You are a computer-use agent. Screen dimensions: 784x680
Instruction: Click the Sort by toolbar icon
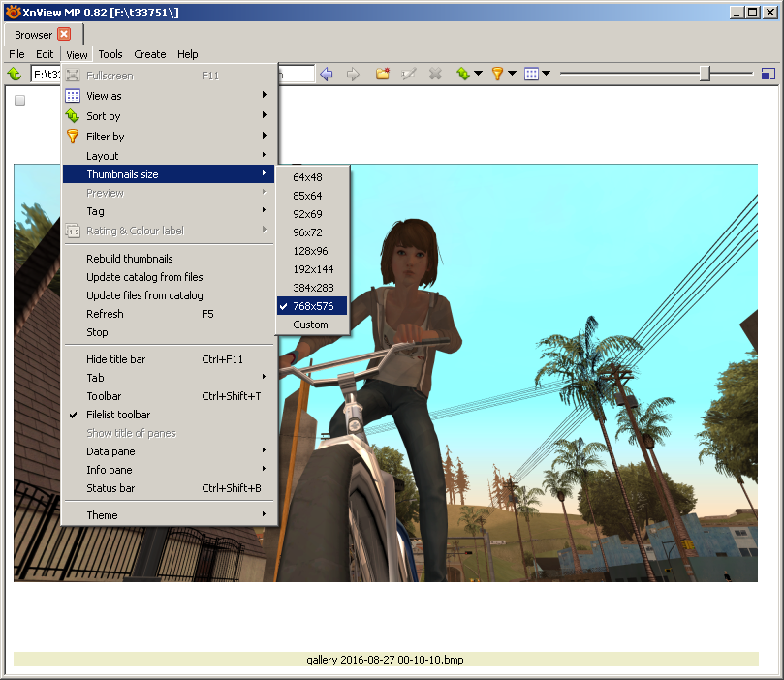[463, 75]
